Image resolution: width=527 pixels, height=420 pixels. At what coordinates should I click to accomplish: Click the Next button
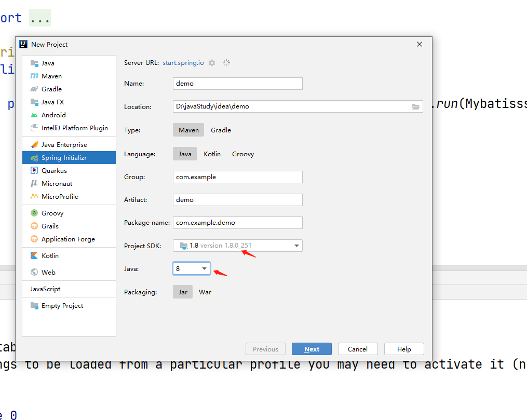coord(312,349)
